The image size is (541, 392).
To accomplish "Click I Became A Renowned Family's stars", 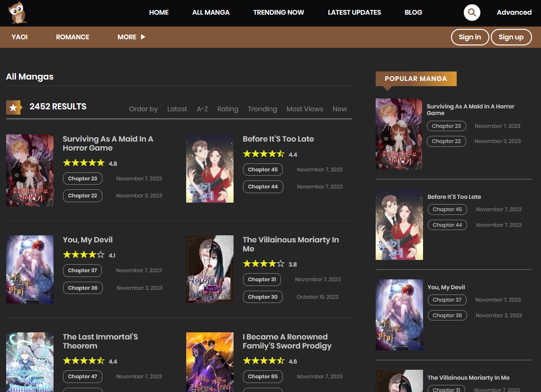I will (263, 361).
